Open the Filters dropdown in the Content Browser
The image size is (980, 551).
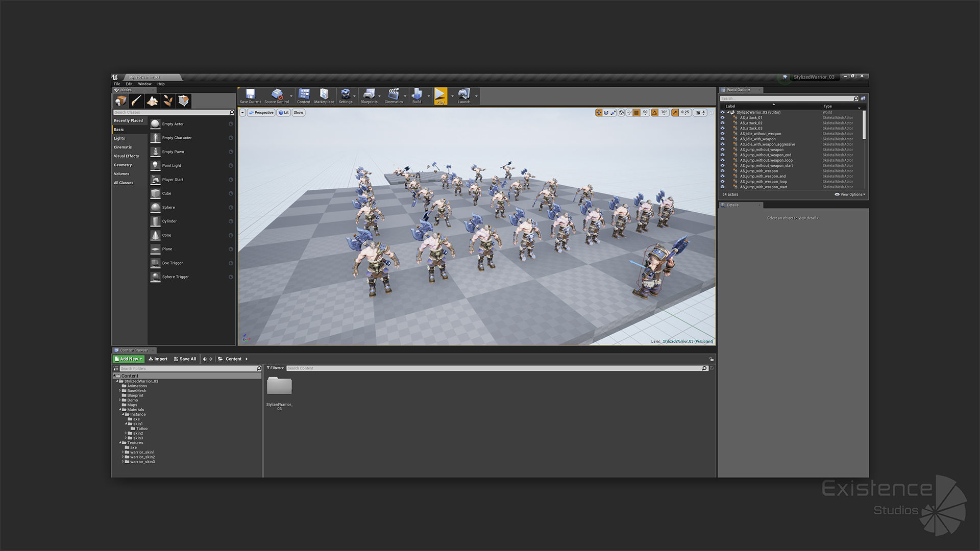point(275,368)
